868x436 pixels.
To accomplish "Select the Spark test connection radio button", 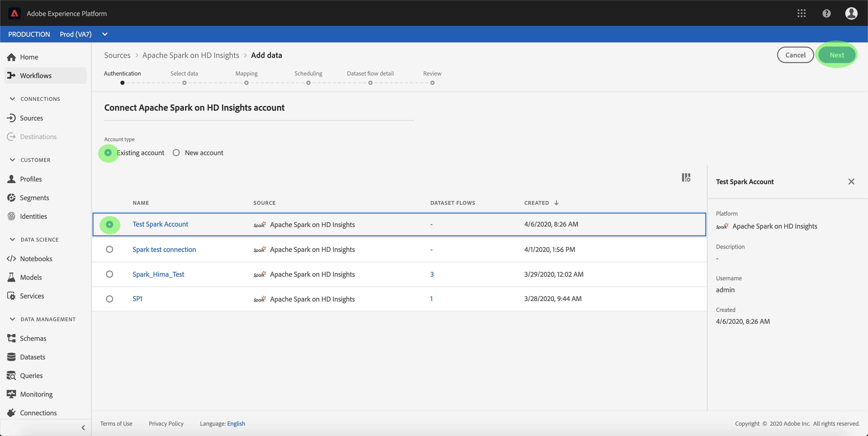I will click(110, 249).
